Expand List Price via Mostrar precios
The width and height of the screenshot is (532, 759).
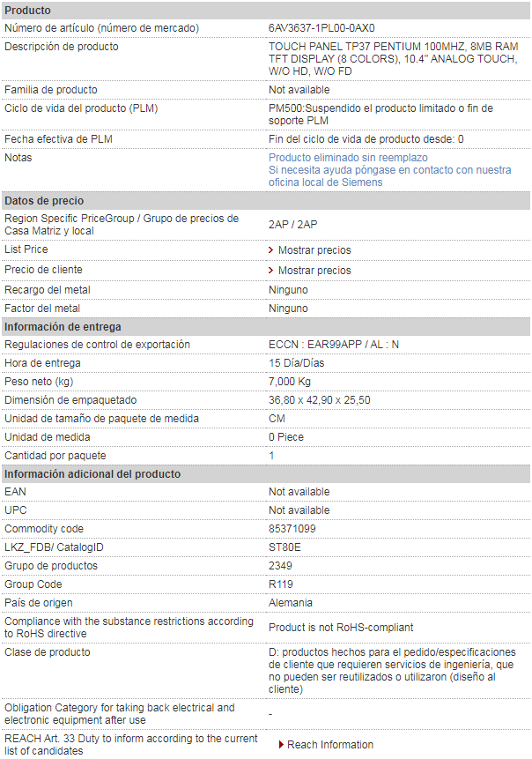coord(314,250)
